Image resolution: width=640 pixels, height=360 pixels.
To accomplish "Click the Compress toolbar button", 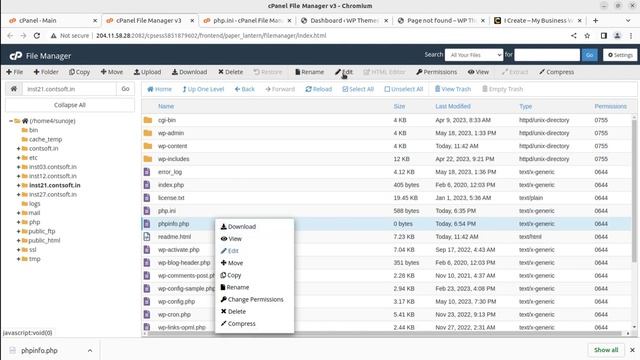I will click(556, 72).
